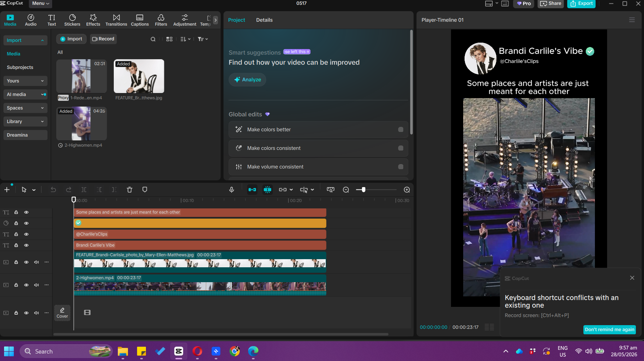Image resolution: width=644 pixels, height=361 pixels.
Task: Collapse the Import section in the sidebar
Action: (25, 40)
